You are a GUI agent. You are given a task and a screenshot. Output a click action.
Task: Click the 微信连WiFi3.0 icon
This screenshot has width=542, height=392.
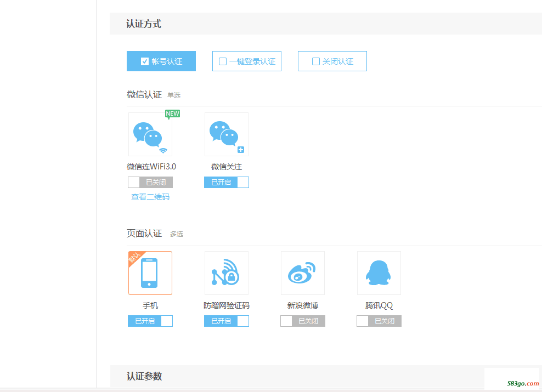coord(150,134)
